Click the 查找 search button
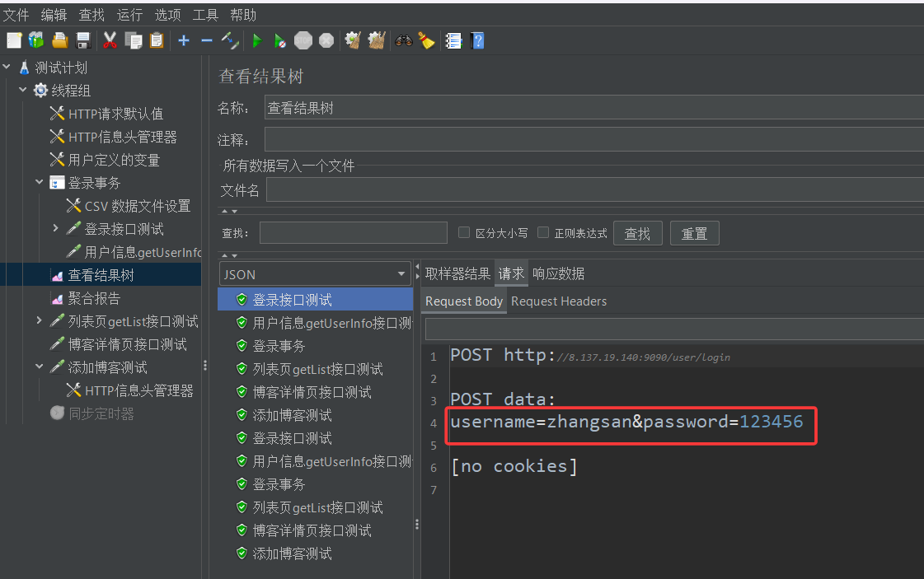The width and height of the screenshot is (924, 579). point(638,233)
